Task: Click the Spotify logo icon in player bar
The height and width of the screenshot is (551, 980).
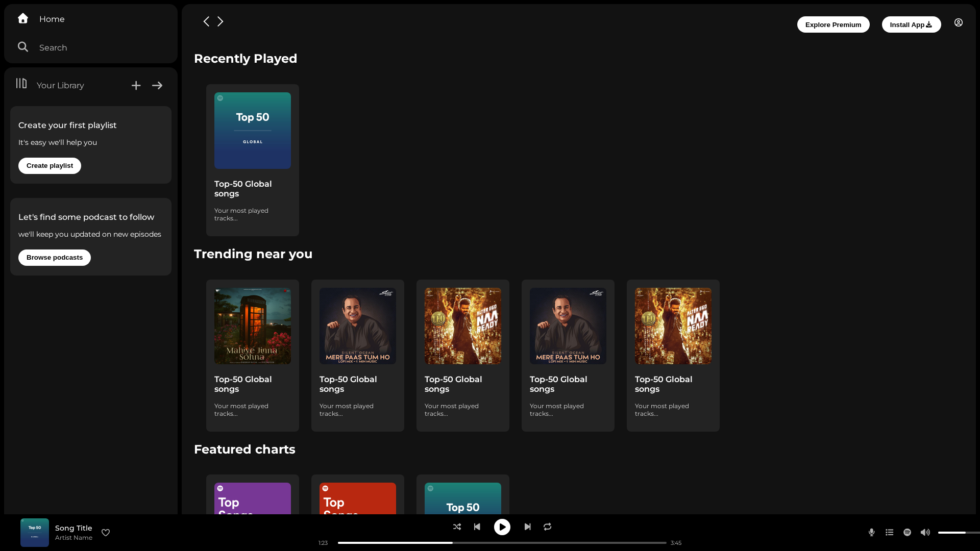Action: click(908, 532)
